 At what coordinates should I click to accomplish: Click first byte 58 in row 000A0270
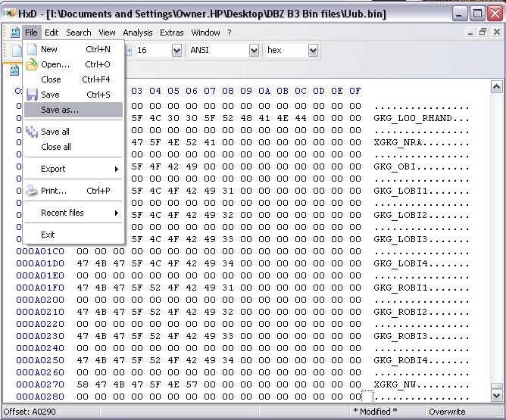coord(83,384)
